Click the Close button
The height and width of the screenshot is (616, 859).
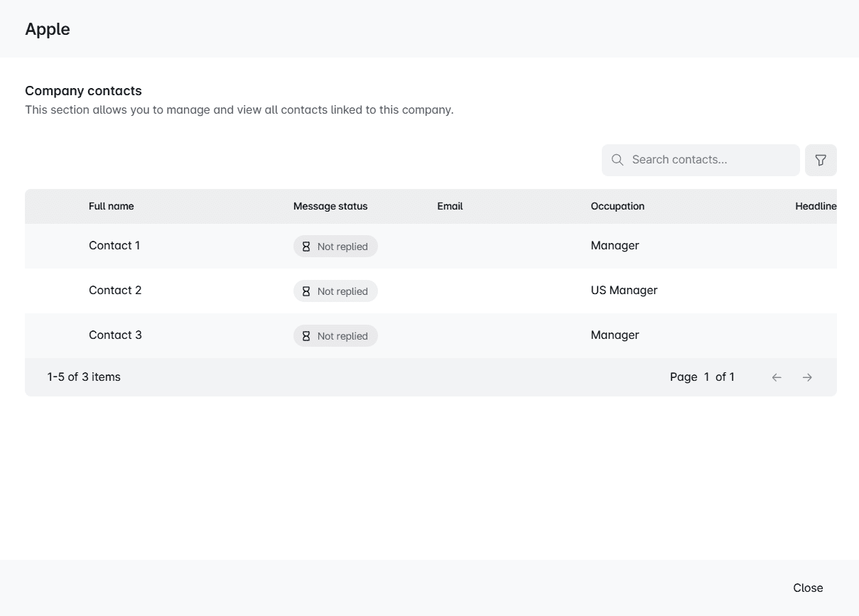(x=808, y=588)
